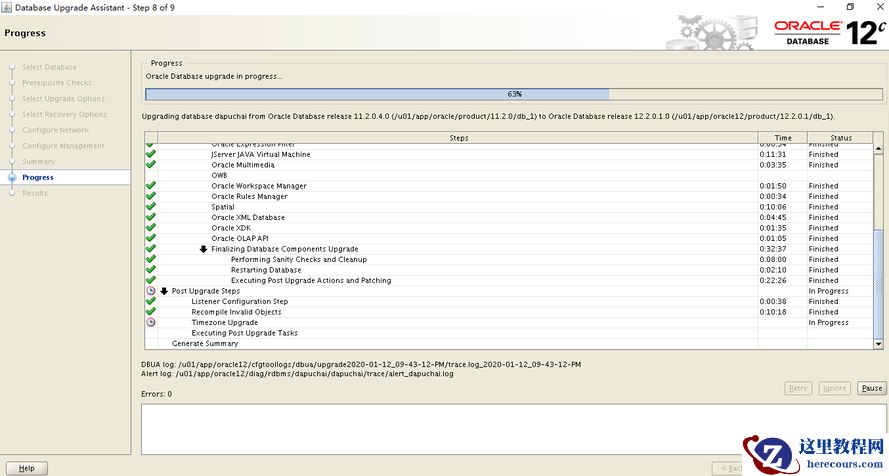Click the Oracle Database 12c logo
This screenshot has height=476, width=889.
(x=829, y=33)
